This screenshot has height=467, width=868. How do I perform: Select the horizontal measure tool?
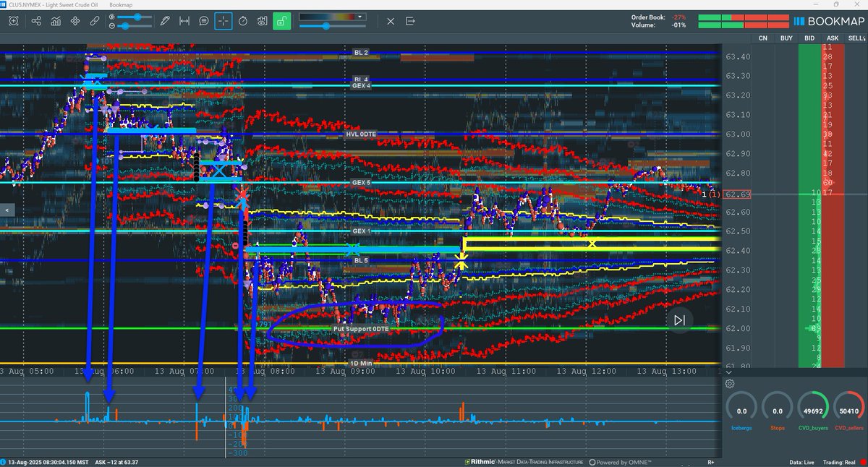(x=184, y=21)
